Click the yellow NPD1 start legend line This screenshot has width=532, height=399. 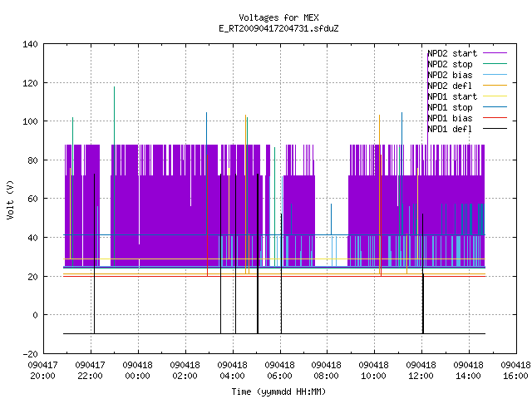click(x=495, y=96)
